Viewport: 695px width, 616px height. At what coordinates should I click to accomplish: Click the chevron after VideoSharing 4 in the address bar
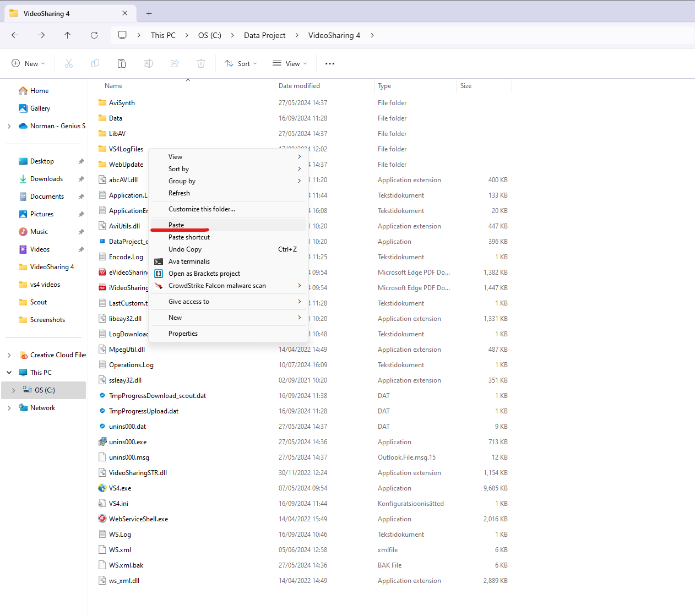click(x=372, y=35)
